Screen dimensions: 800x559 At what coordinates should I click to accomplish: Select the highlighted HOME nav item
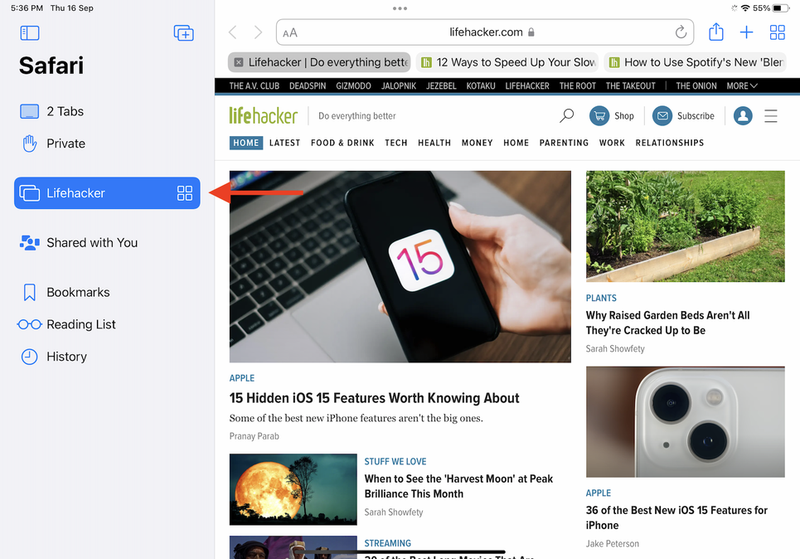point(246,143)
